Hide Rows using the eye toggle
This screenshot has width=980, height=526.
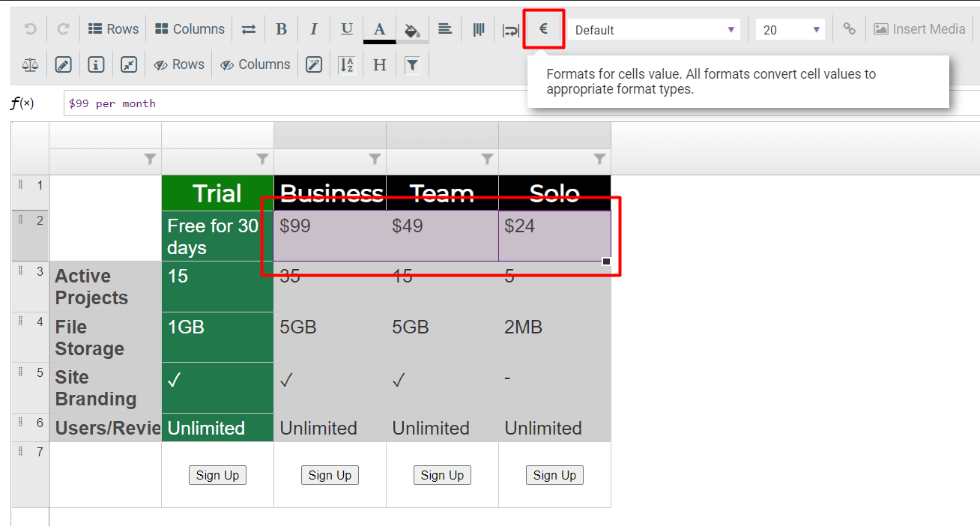[x=178, y=64]
